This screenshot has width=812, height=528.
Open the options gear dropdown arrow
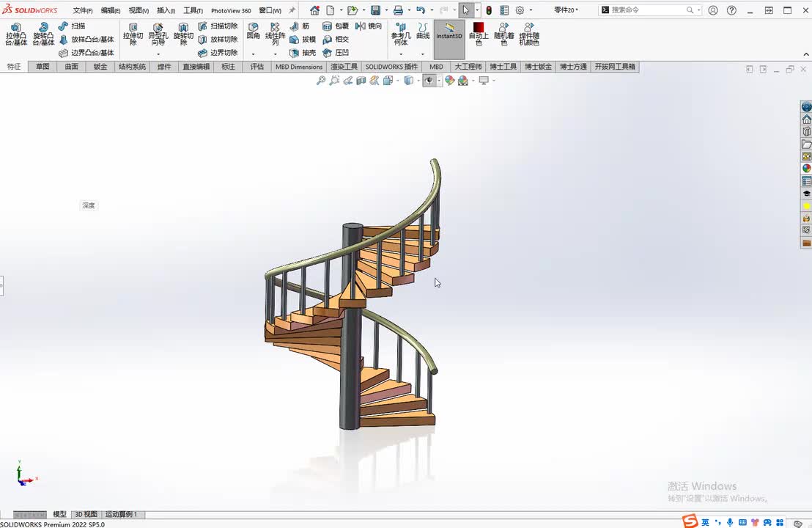pos(531,10)
